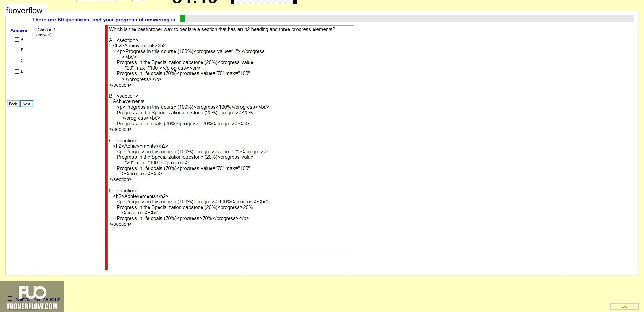Image resolution: width=644 pixels, height=312 pixels.
Task: Return to previous question with Back
Action: pos(13,104)
